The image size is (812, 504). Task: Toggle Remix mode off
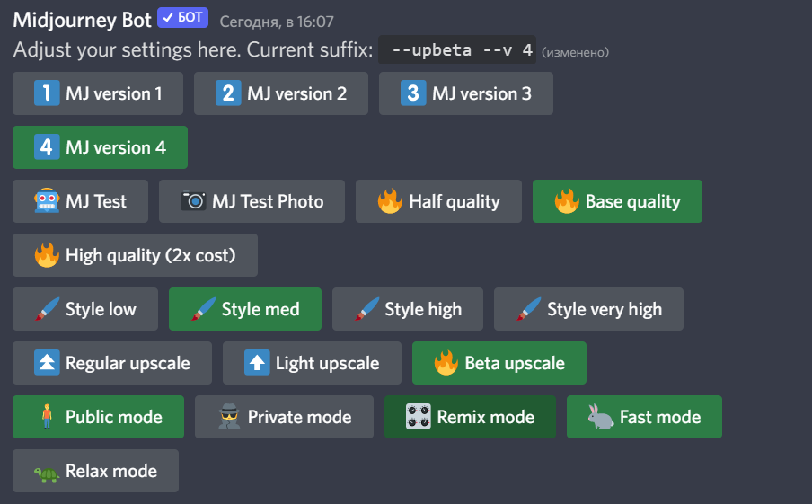click(x=470, y=417)
